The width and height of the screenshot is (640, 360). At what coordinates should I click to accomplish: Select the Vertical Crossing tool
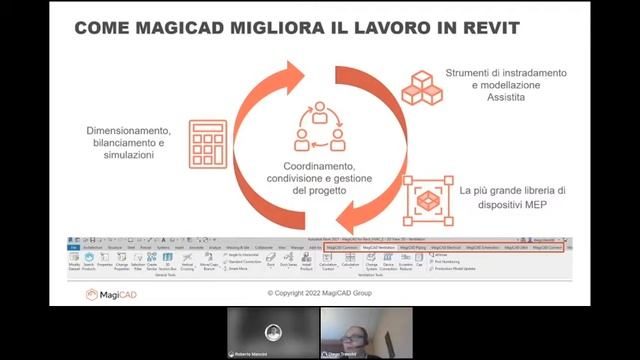[187, 261]
